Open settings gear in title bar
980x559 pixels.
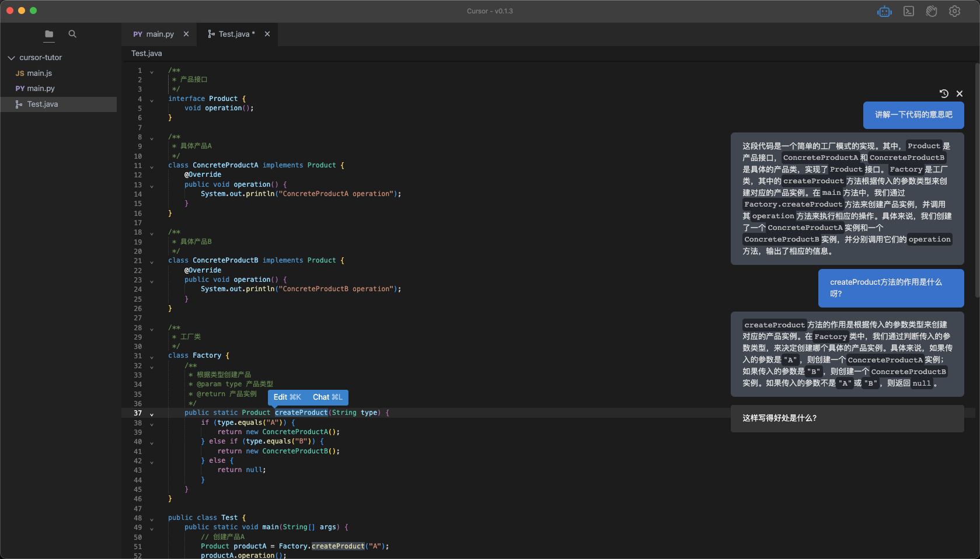click(955, 11)
